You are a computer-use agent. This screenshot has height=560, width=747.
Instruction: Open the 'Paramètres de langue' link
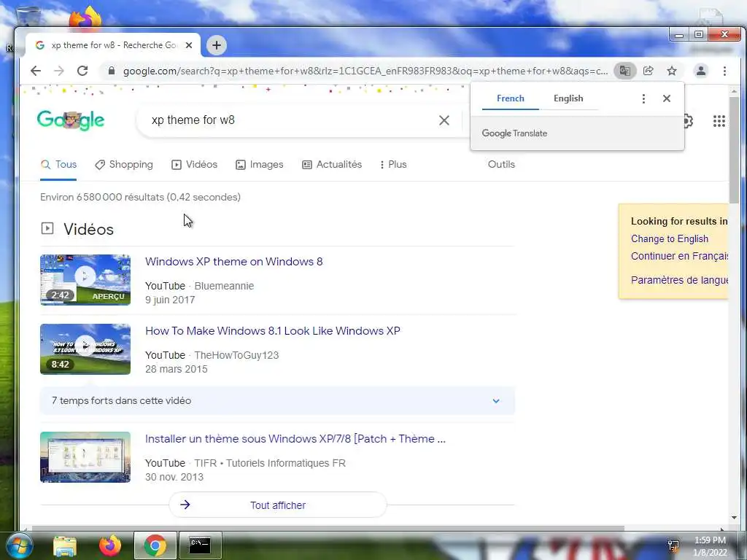coord(679,280)
